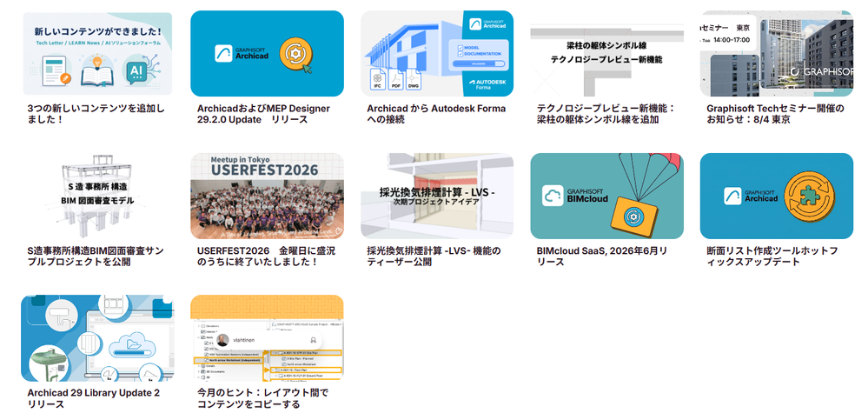Click the USERFEST2026 group photo thumbnail

pyautogui.click(x=267, y=197)
